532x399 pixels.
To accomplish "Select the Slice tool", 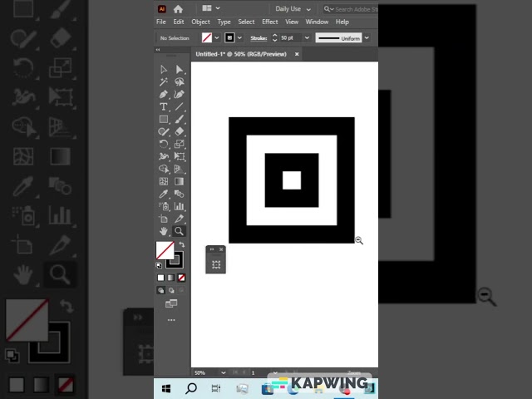I will click(x=180, y=219).
